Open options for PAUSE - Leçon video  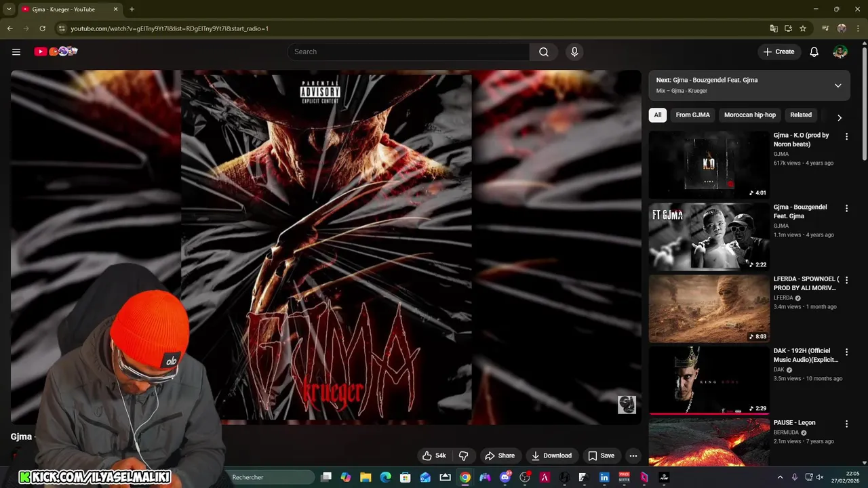pos(846,424)
